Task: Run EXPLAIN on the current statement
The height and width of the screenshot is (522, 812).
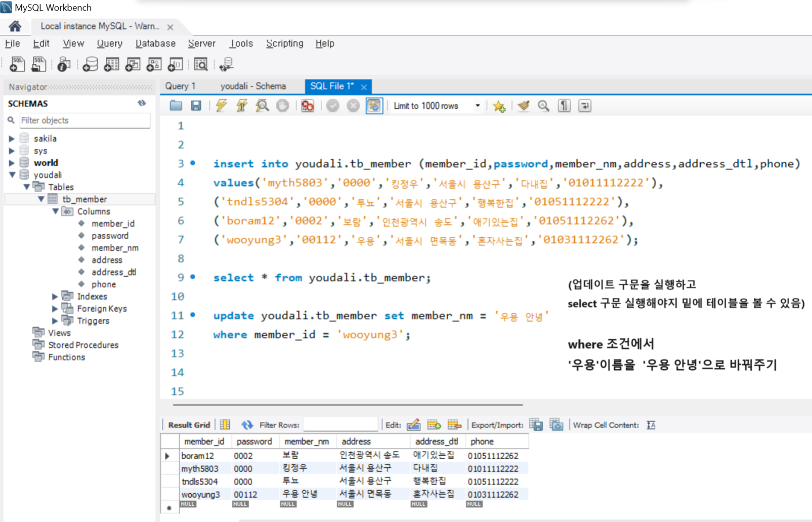Action: click(x=262, y=106)
